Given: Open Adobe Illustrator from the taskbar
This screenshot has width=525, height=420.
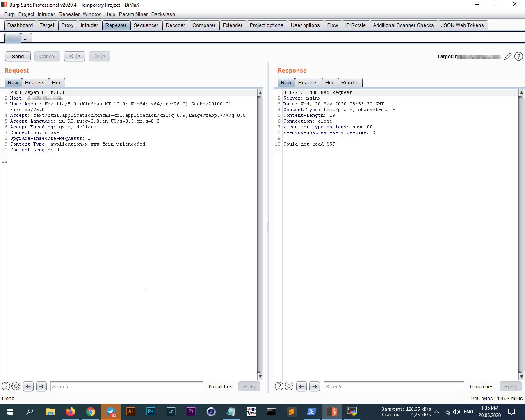Looking at the screenshot, I should point(131,412).
